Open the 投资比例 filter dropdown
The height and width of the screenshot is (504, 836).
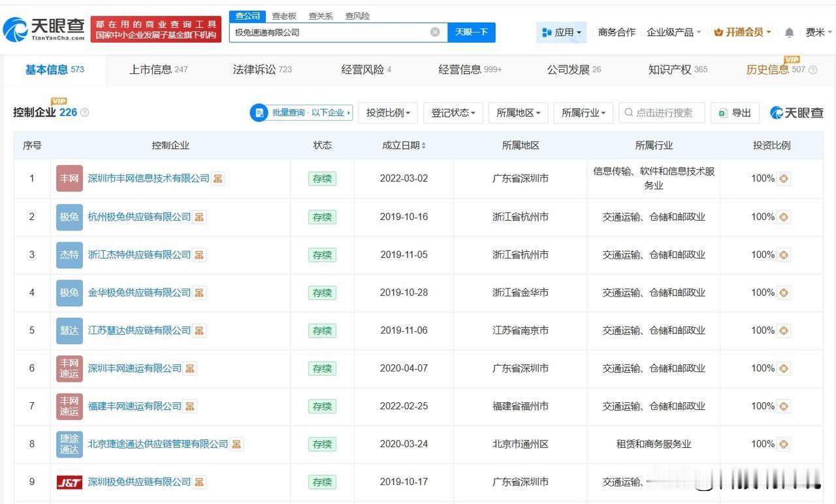tap(388, 113)
